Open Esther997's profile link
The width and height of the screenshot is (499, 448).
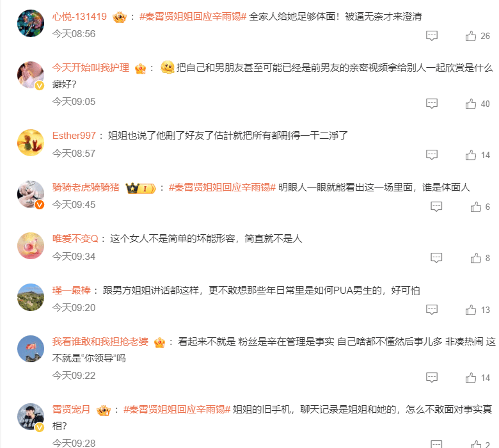click(x=74, y=135)
